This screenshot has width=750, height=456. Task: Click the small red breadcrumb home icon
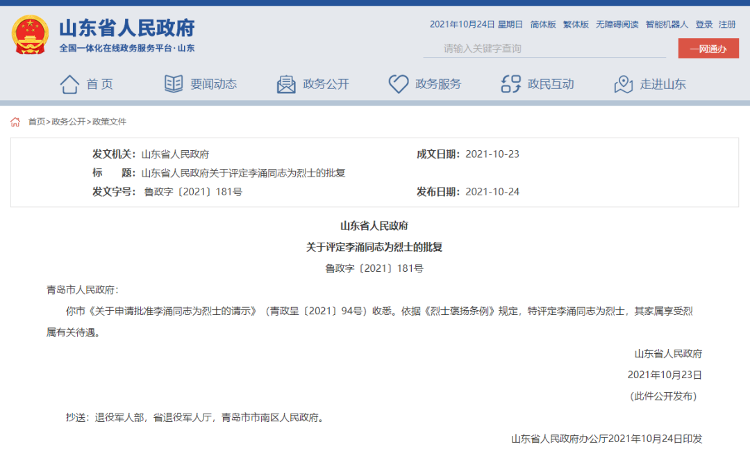pos(15,122)
